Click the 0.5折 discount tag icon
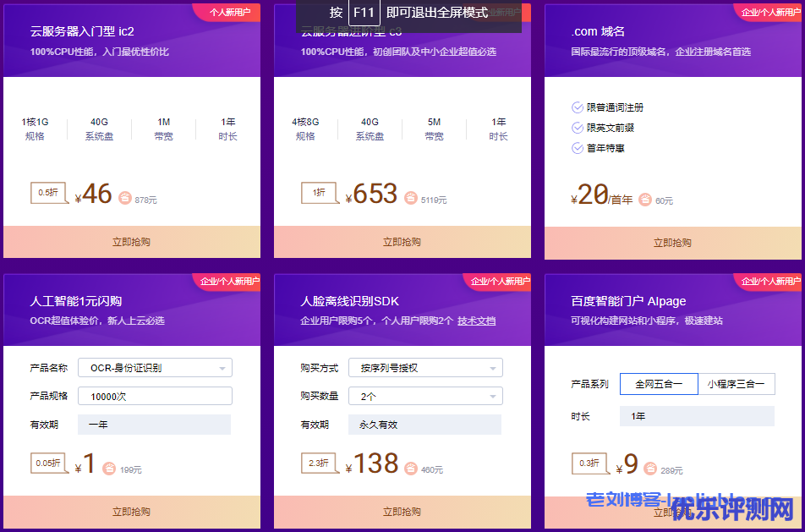 coord(48,193)
